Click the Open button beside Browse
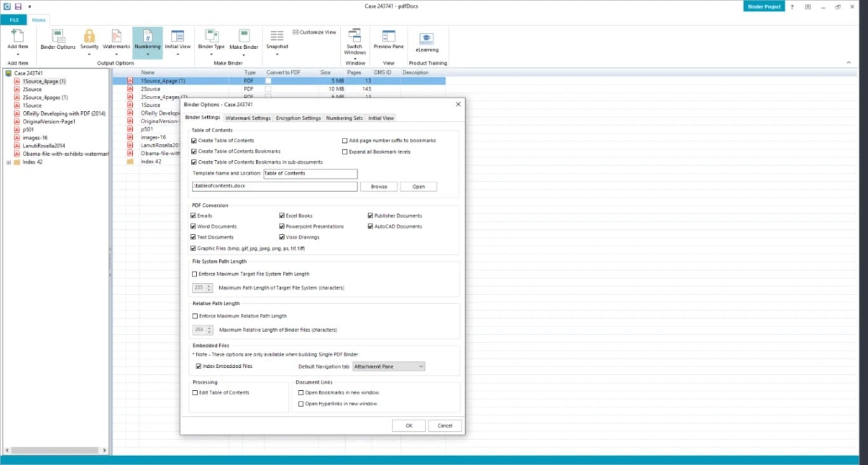This screenshot has height=465, width=868. coord(418,187)
